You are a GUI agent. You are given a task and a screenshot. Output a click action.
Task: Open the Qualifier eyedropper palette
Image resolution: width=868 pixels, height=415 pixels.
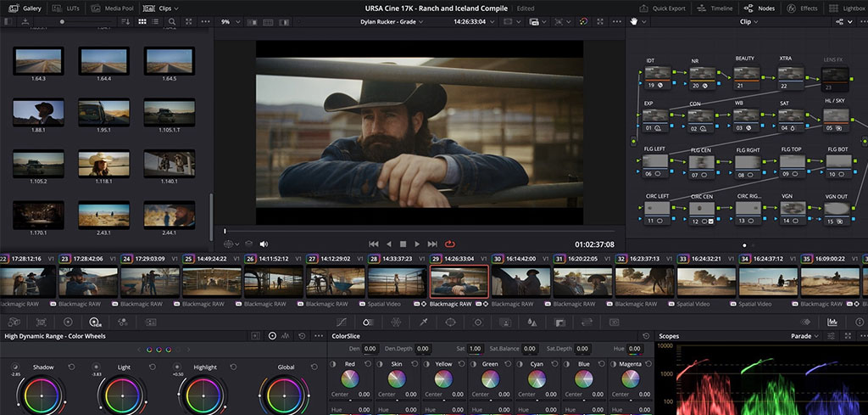pos(424,322)
